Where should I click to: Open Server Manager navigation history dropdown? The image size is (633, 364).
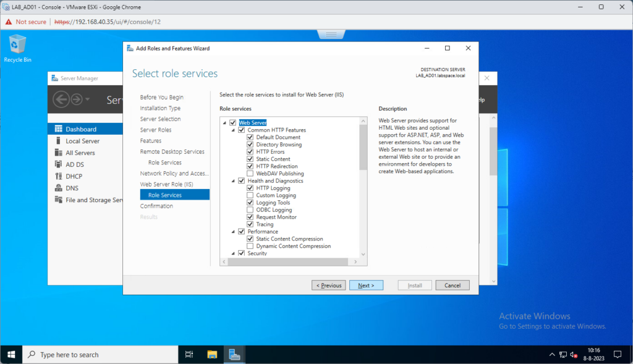coord(88,99)
